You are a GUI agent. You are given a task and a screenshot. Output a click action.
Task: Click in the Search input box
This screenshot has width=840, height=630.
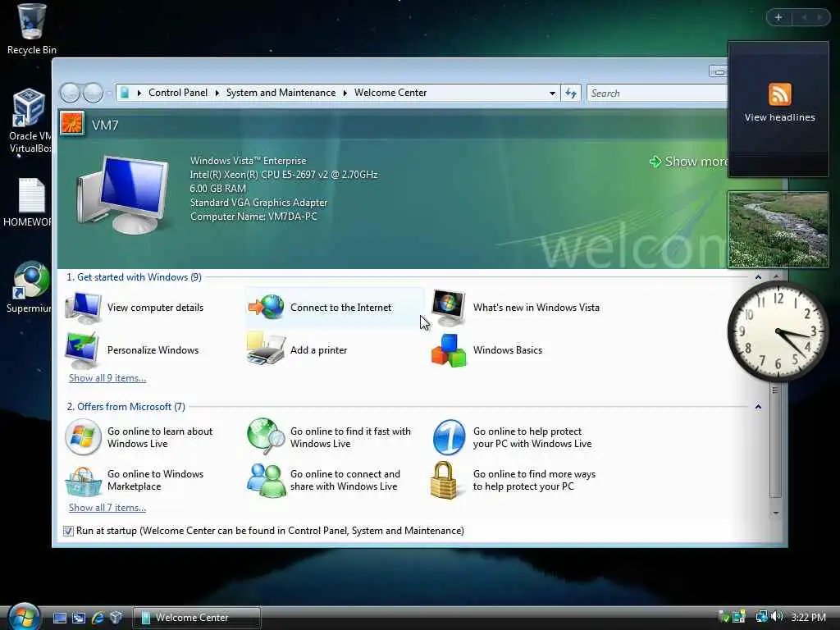click(657, 94)
